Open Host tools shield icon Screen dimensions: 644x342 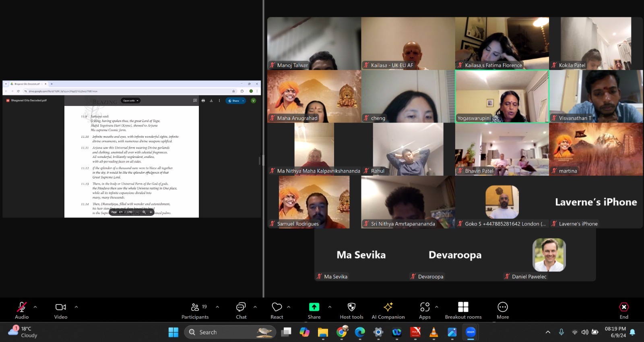(x=351, y=311)
